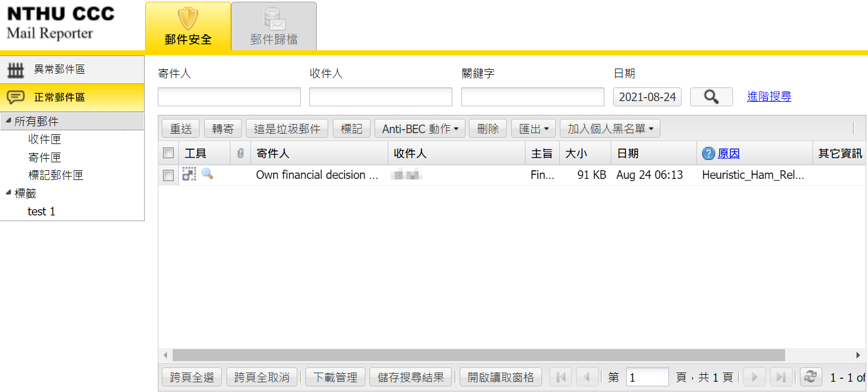868x392 pixels.
Task: Click the horizontal scrollbar of mail list
Action: 478,355
